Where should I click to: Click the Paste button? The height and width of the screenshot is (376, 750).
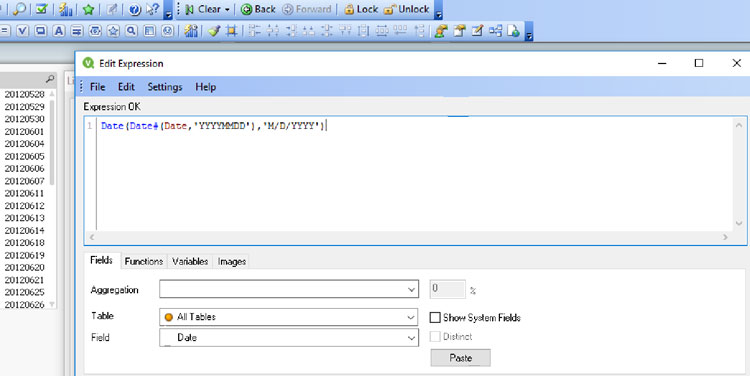coord(461,358)
